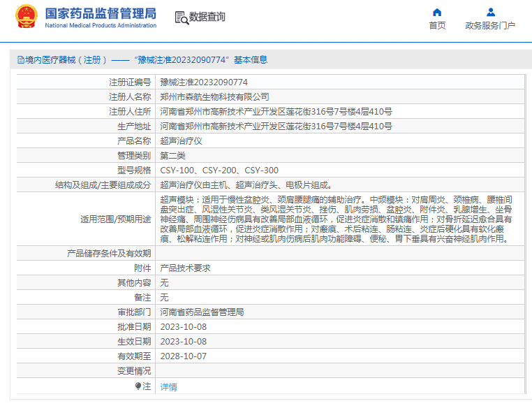Click 无 in 备注 row

click(164, 298)
